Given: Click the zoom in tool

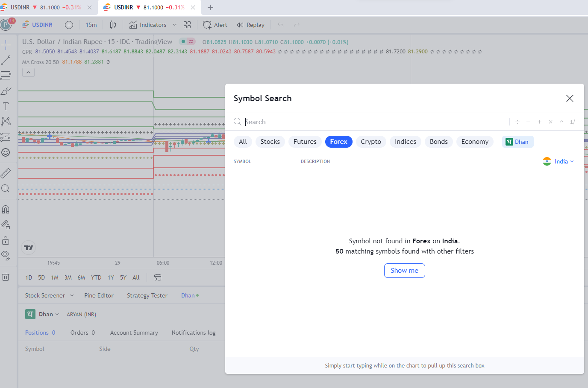Looking at the screenshot, I should (x=6, y=189).
